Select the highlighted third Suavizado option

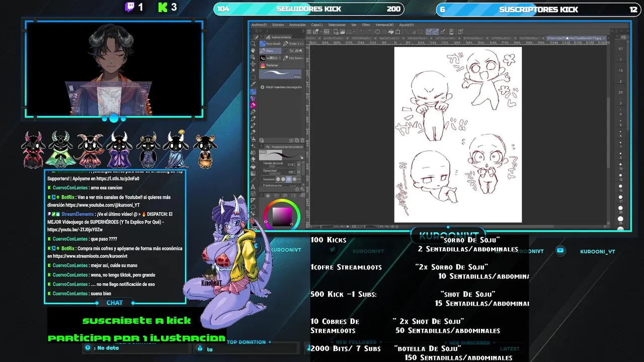(289, 179)
